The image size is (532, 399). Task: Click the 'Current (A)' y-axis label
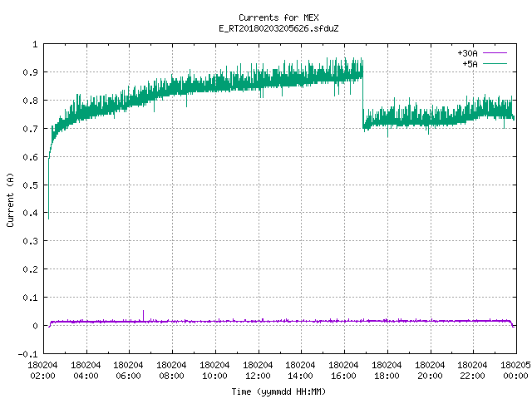pos(10,199)
